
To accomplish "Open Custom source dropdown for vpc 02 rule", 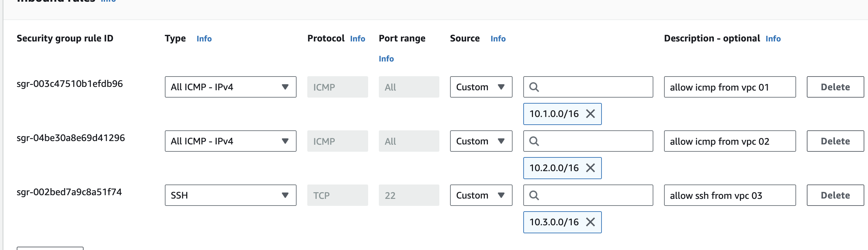I will point(481,141).
